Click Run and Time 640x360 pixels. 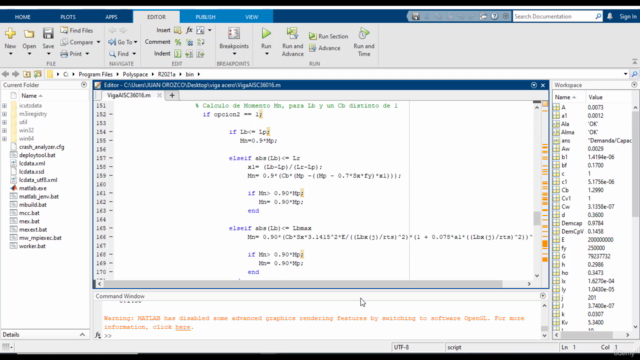[364, 42]
